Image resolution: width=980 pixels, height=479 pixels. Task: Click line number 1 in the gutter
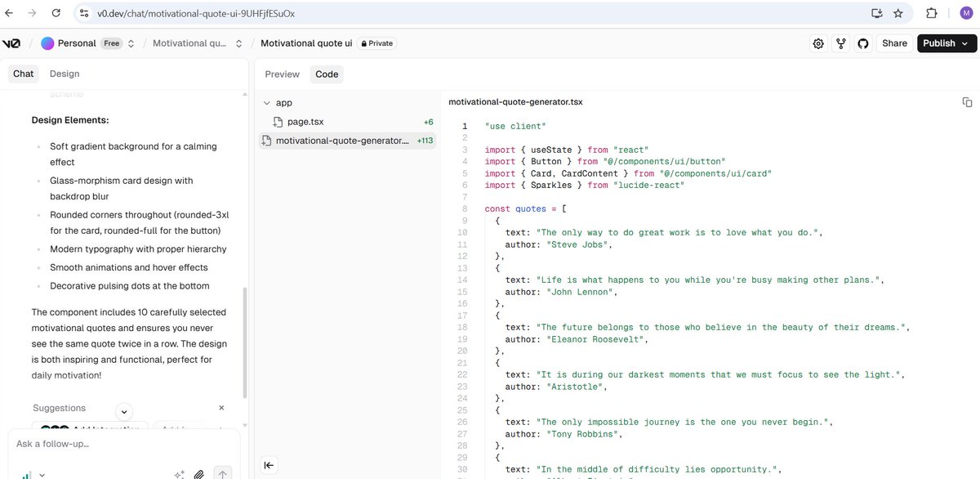tap(465, 126)
